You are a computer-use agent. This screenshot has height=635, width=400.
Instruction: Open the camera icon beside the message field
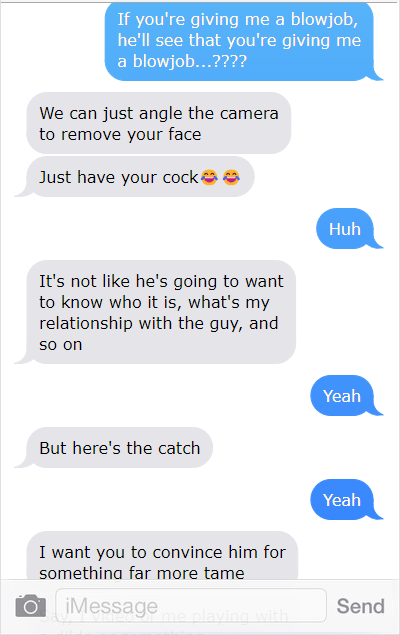[30, 606]
